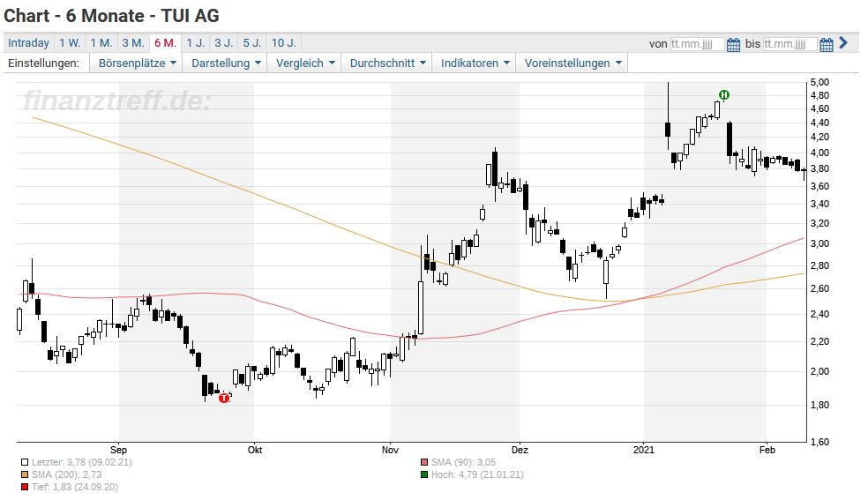Image resolution: width=868 pixels, height=500 pixels.
Task: Click the green H high marker on chart
Action: coord(723,95)
